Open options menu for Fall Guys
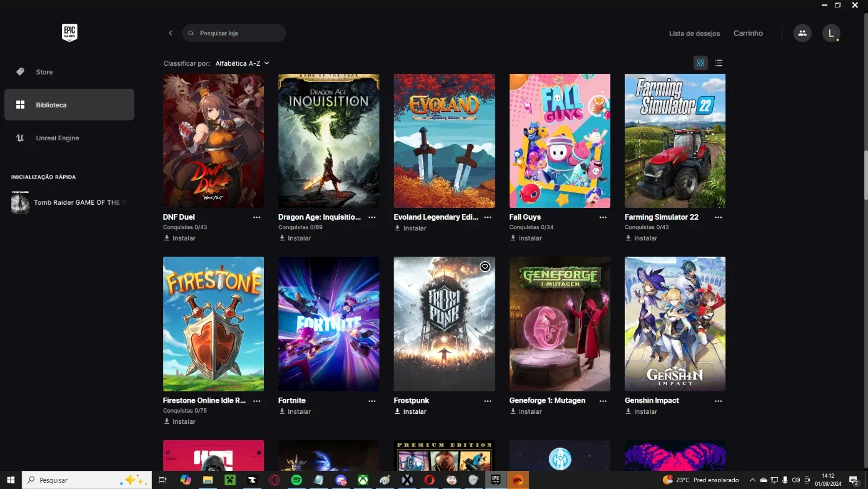 [603, 217]
